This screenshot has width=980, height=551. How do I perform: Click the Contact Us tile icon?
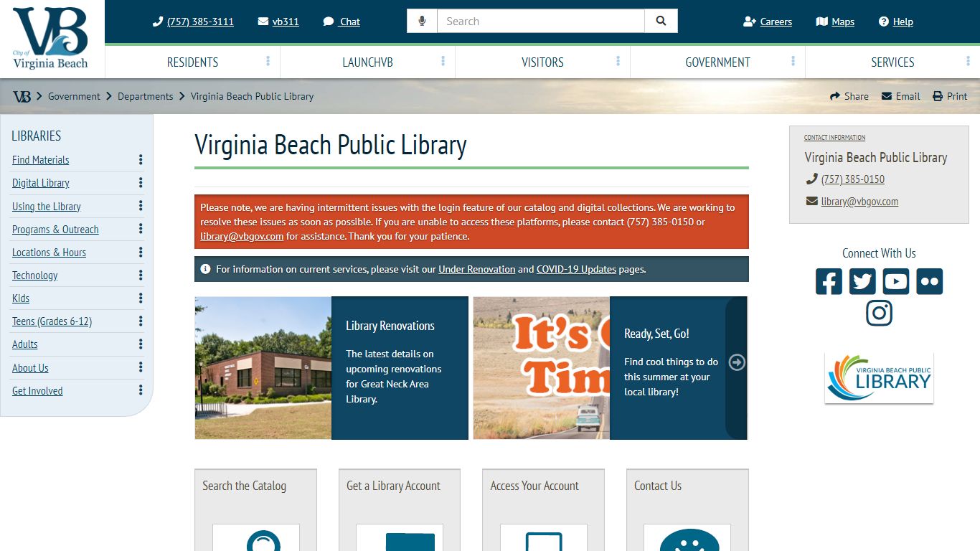pos(687,538)
